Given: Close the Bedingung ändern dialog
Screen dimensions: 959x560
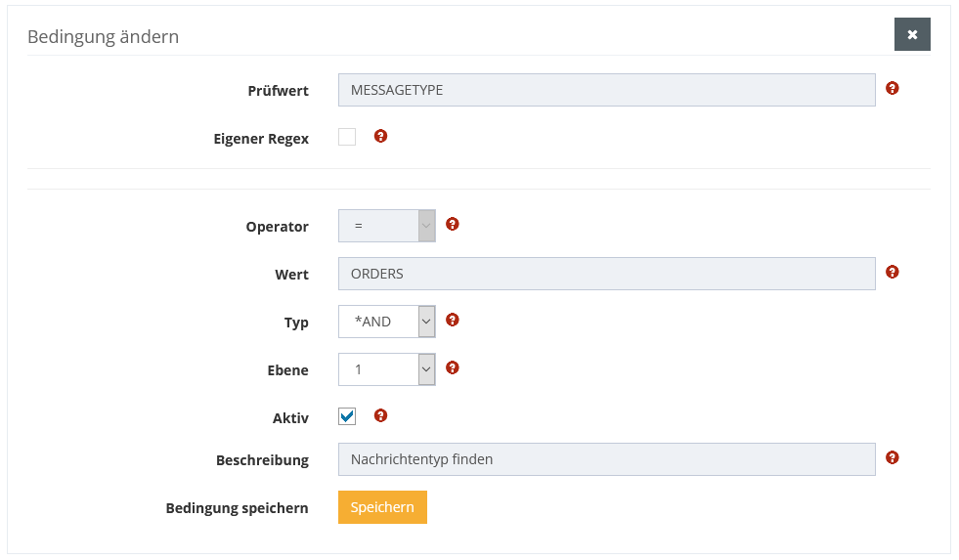Looking at the screenshot, I should coord(911,34).
